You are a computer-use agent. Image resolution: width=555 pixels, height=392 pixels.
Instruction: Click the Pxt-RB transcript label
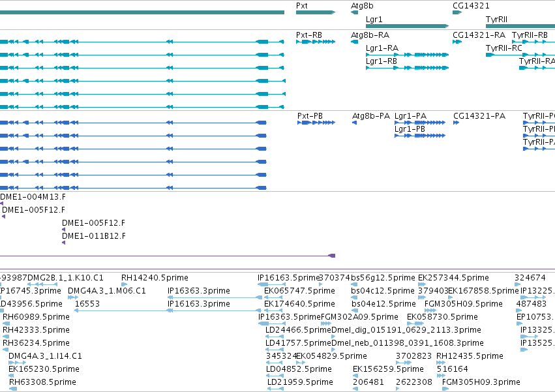309,35
